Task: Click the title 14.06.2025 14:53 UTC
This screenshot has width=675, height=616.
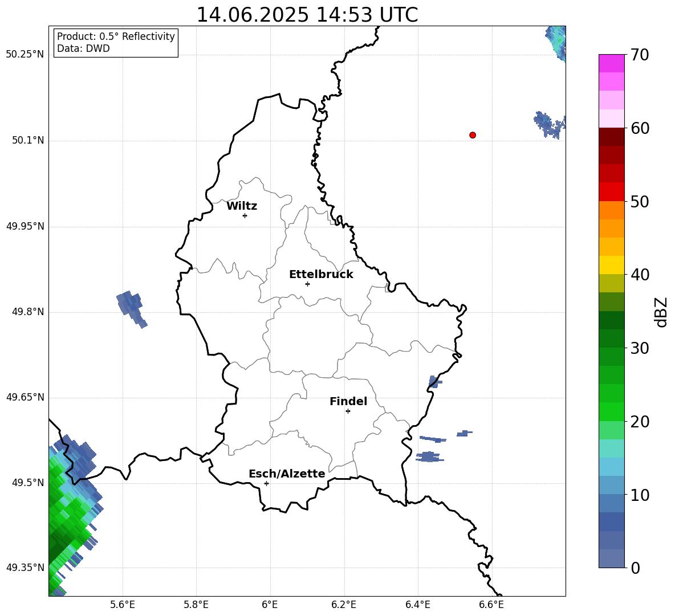Action: point(307,15)
